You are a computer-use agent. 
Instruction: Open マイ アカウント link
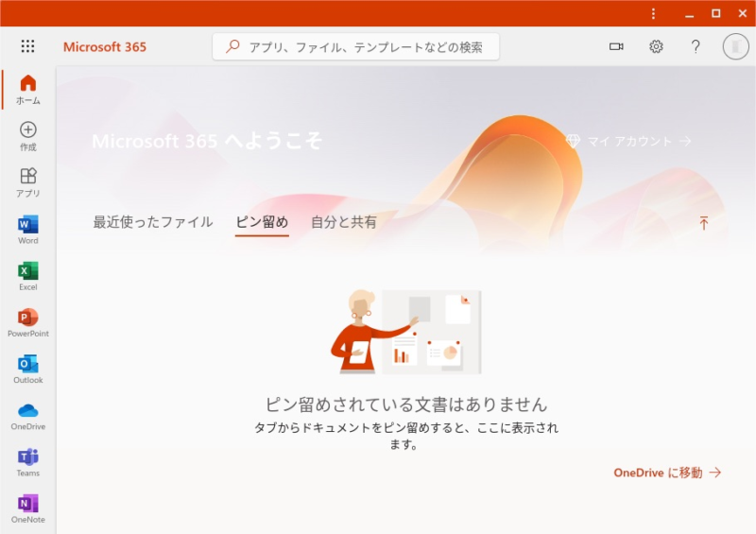628,141
